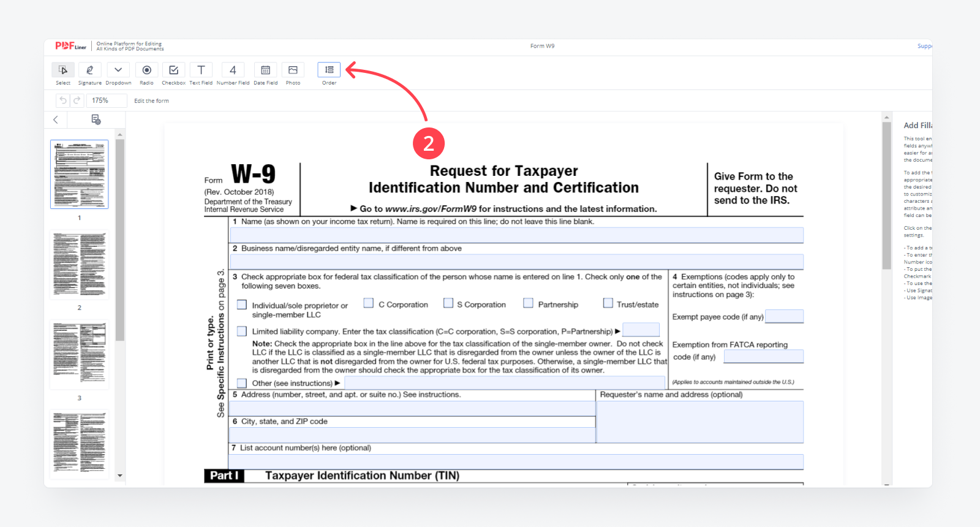This screenshot has height=527, width=980.
Task: Click the PDFLiner logo
Action: click(x=70, y=46)
